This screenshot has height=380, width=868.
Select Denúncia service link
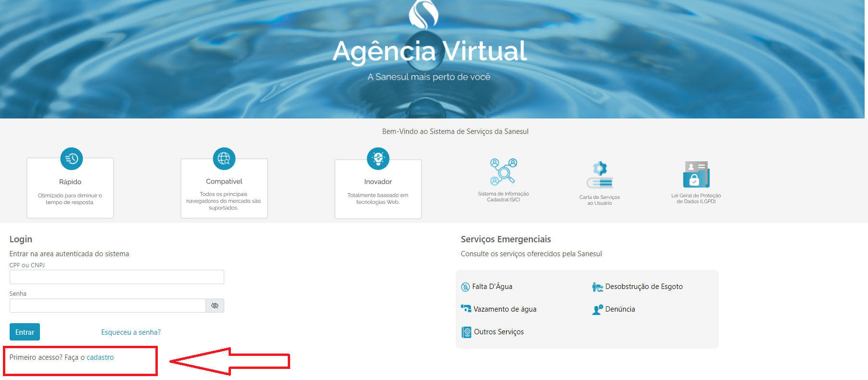[620, 309]
